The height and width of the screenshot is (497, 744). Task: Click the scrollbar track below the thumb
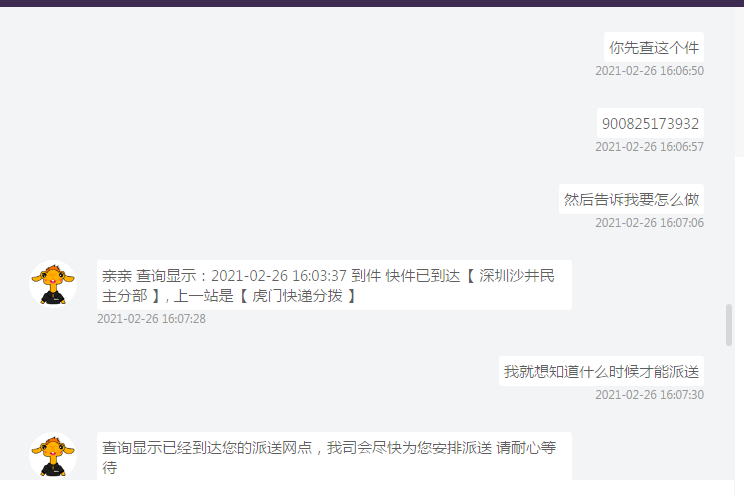pos(729,412)
